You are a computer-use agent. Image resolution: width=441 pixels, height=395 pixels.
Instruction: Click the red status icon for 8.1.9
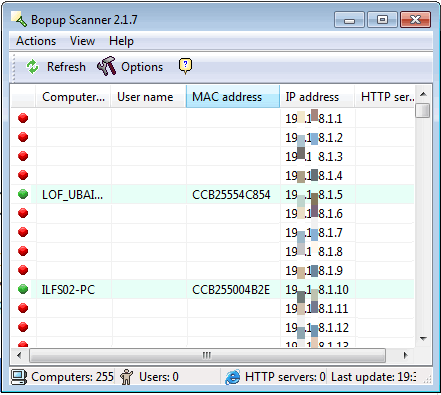[x=23, y=270]
